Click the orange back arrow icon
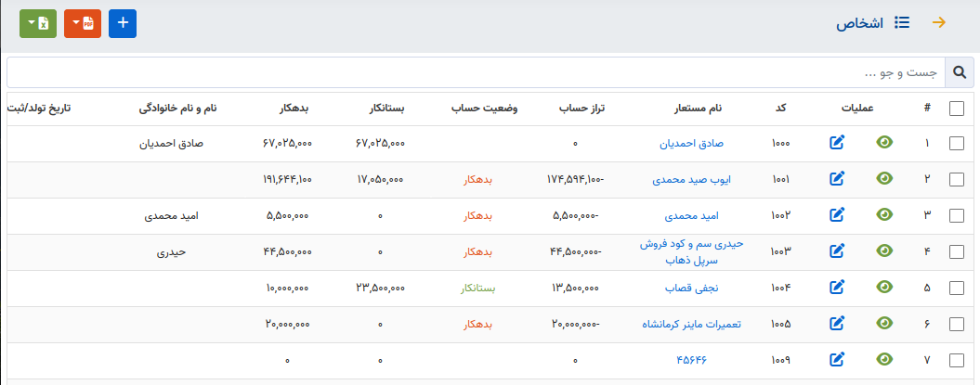The height and width of the screenshot is (385, 980). tap(938, 23)
